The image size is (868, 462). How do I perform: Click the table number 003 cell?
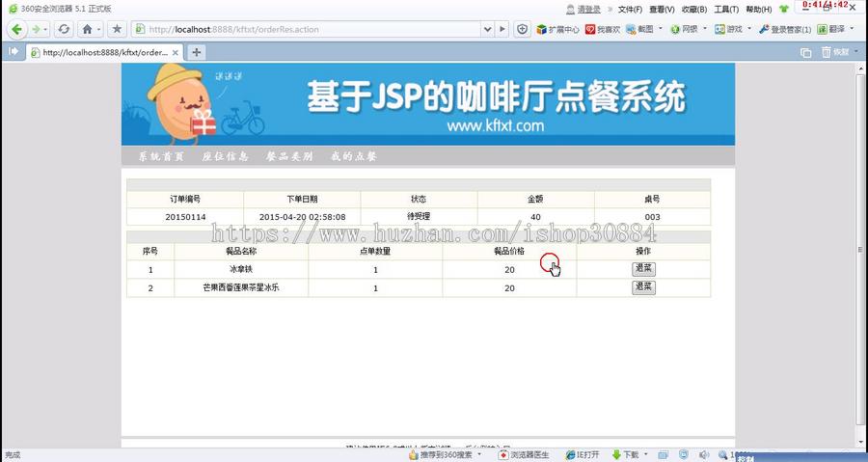652,217
